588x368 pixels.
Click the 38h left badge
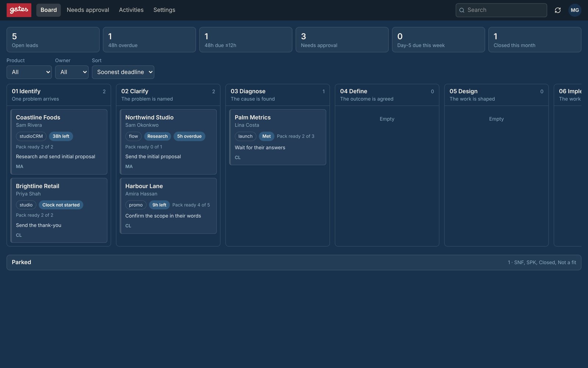(x=61, y=136)
